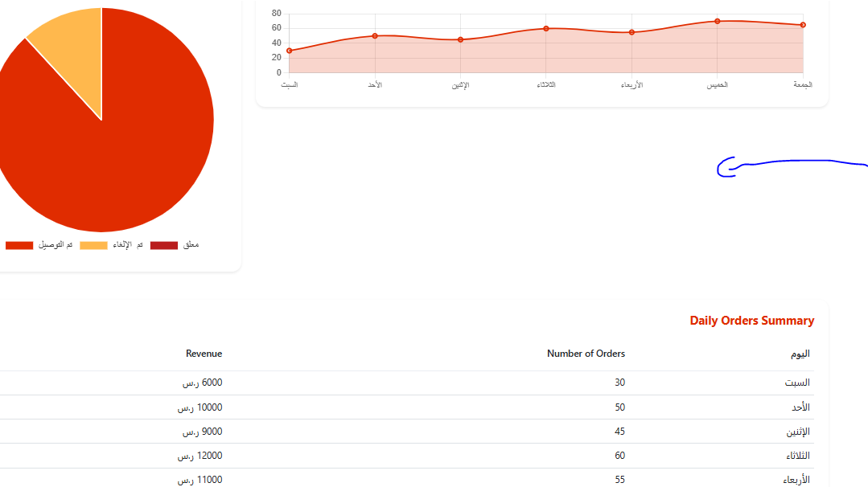Toggle the 'تم التوصيل' legend item
The height and width of the screenshot is (487, 868).
39,244
